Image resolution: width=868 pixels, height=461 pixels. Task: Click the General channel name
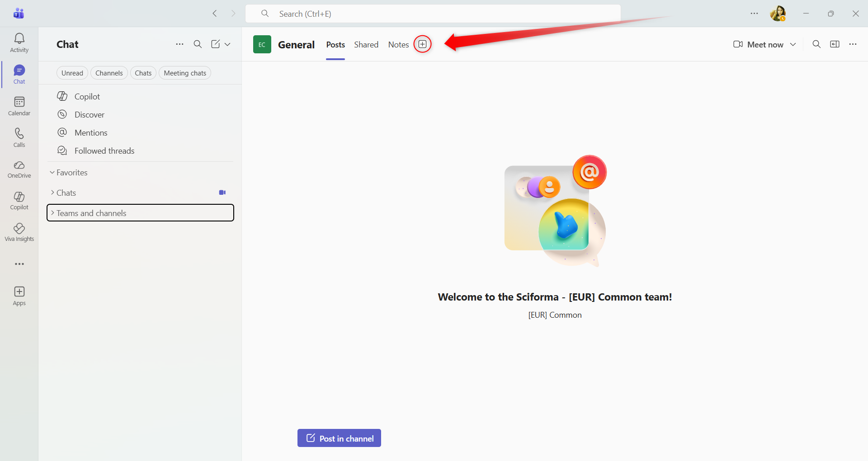(296, 45)
